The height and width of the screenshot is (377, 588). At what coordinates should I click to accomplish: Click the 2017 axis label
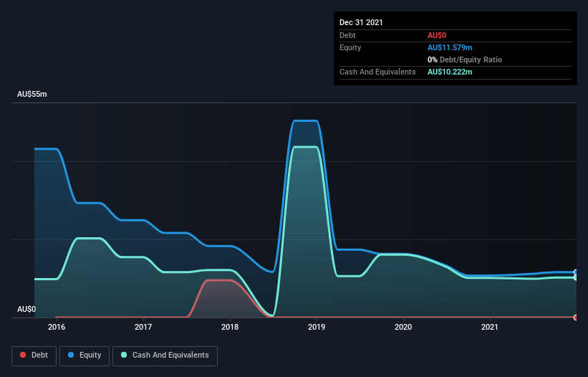[143, 327]
